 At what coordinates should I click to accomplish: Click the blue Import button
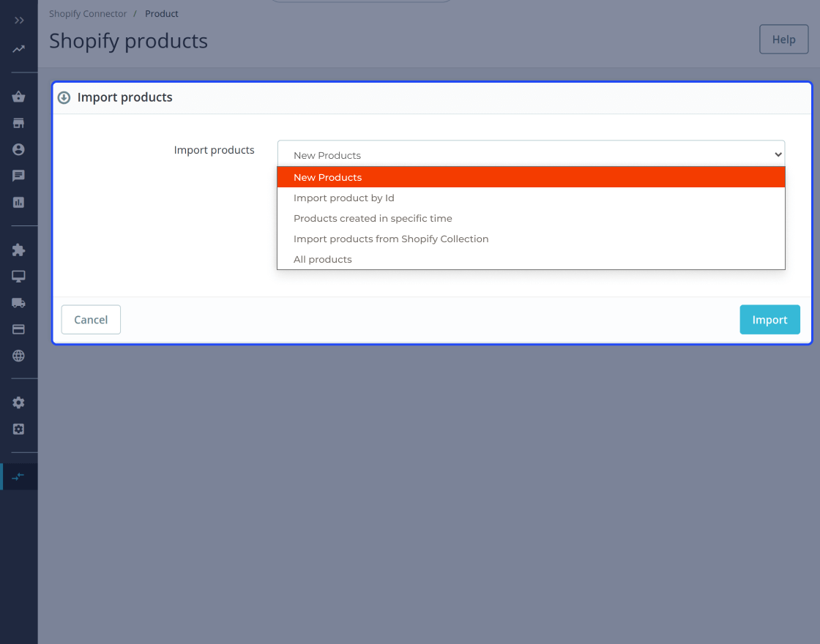tap(769, 319)
